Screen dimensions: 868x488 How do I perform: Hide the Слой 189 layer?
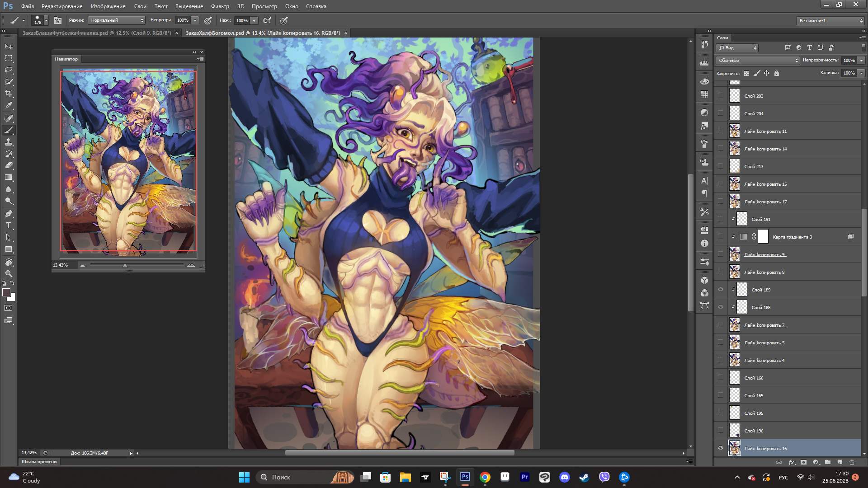tap(721, 290)
